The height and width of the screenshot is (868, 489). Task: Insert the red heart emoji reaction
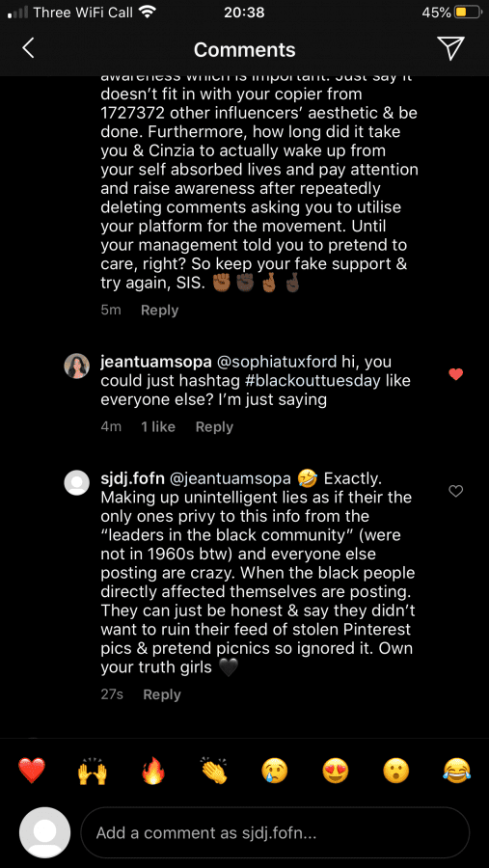(32, 770)
